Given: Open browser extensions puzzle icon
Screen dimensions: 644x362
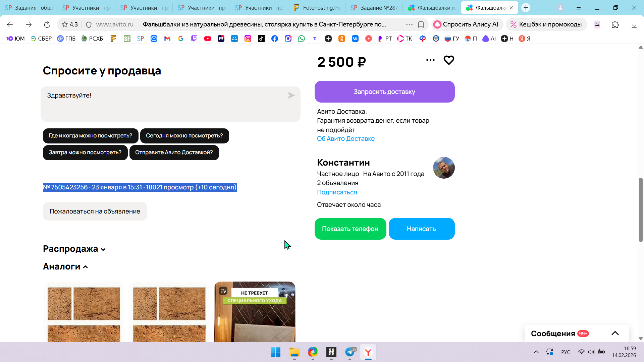Looking at the screenshot, I should (x=615, y=24).
